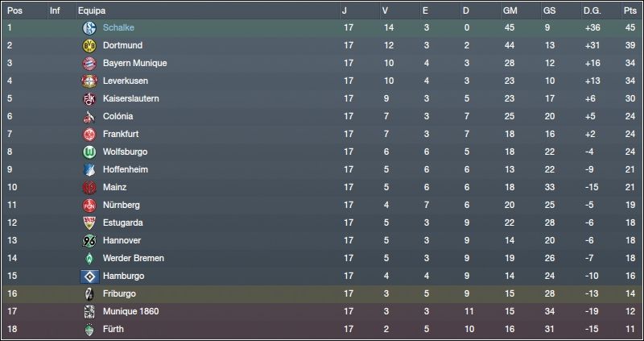Sort by the Pos column header
The height and width of the screenshot is (341, 644).
14,10
